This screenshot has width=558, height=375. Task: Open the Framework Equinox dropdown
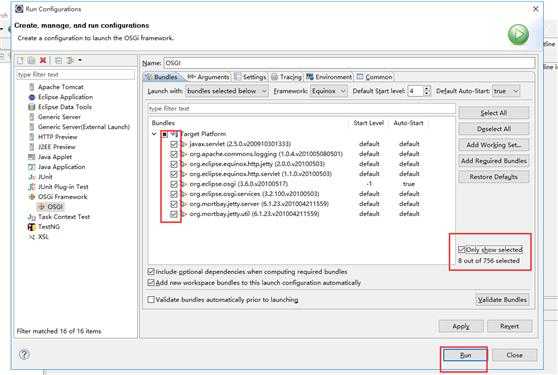click(x=328, y=91)
